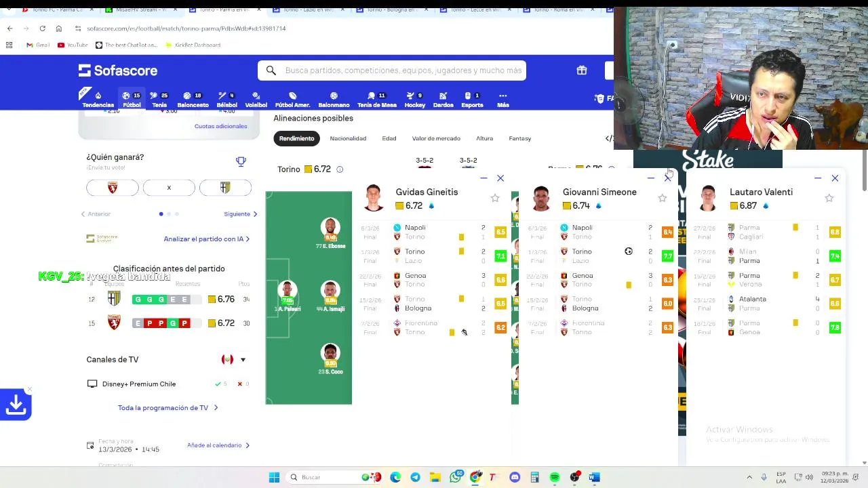Open the Windows Start menu
Image resolution: width=868 pixels, height=488 pixels.
(274, 477)
